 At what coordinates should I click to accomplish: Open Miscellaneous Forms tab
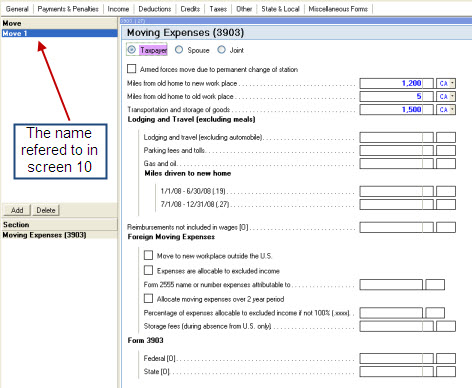(338, 9)
